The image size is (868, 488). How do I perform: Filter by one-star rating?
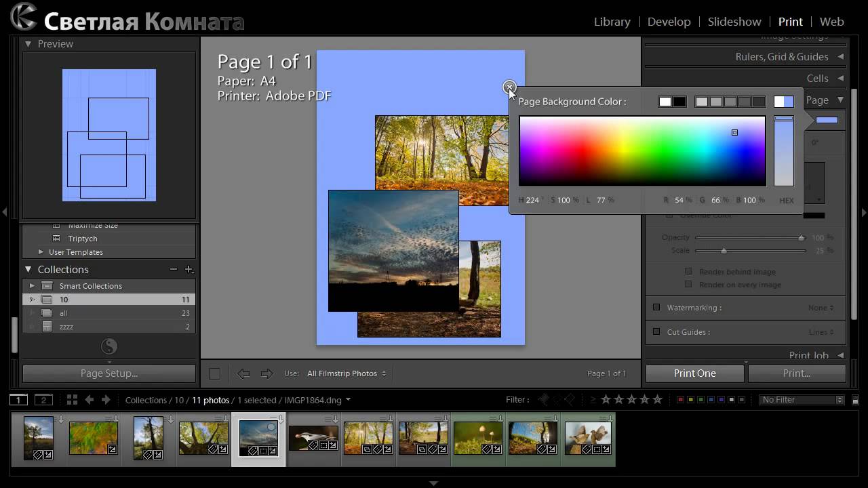coord(606,400)
